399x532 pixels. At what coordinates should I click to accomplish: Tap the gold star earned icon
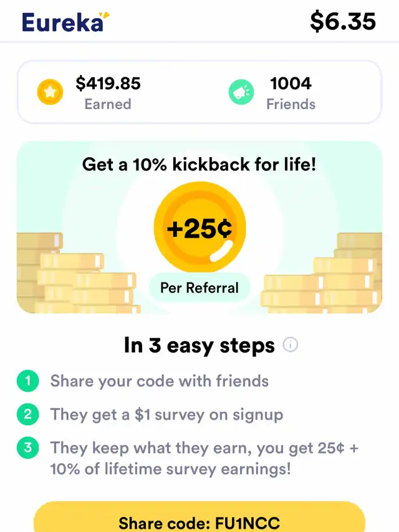(x=50, y=92)
